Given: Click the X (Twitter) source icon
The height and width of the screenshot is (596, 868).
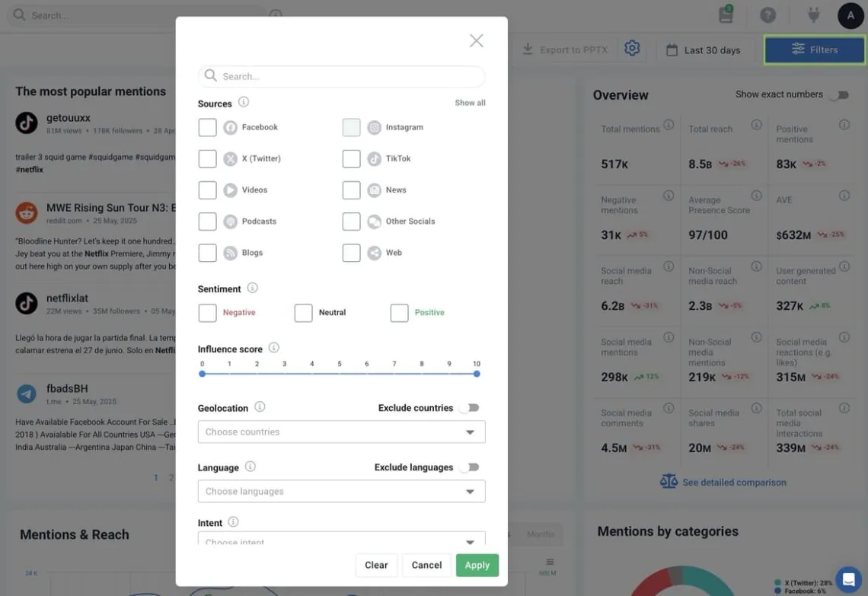Looking at the screenshot, I should [230, 159].
